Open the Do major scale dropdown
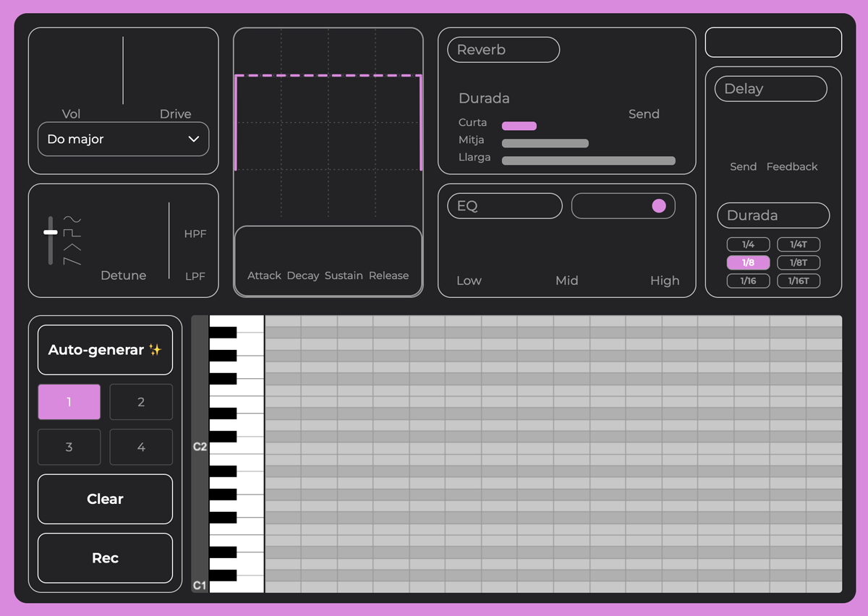This screenshot has width=868, height=616. tap(123, 140)
